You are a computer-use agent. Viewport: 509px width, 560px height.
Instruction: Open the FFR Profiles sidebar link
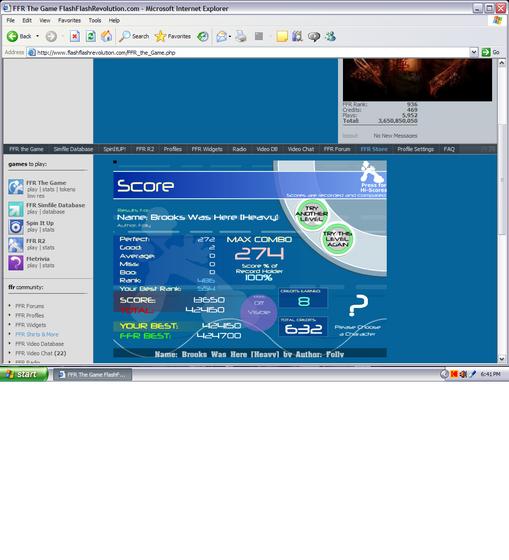[x=29, y=315]
